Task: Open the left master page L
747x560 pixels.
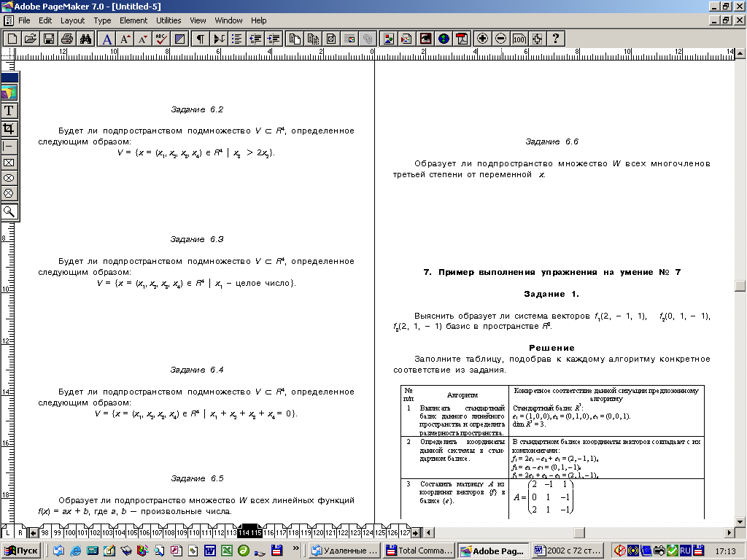Action: pos(7,532)
